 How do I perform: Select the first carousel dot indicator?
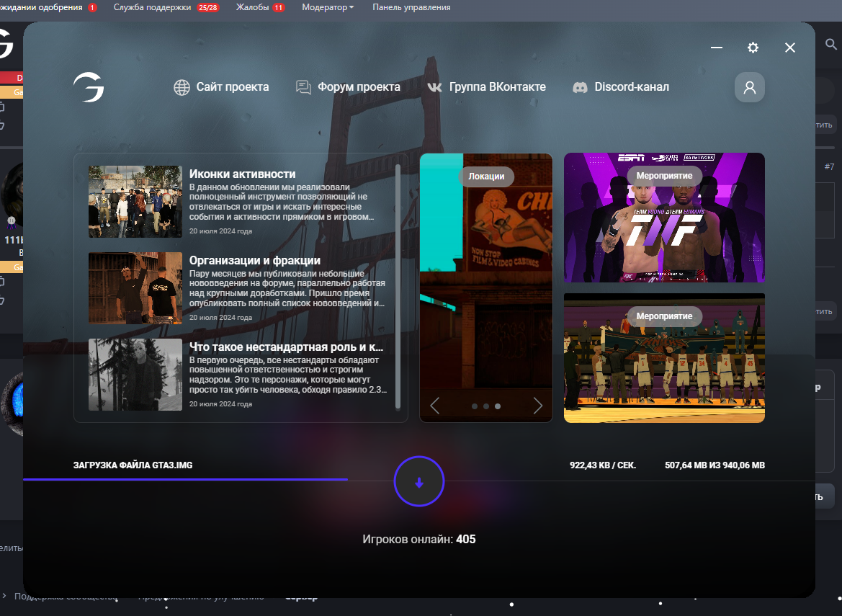coord(475,406)
